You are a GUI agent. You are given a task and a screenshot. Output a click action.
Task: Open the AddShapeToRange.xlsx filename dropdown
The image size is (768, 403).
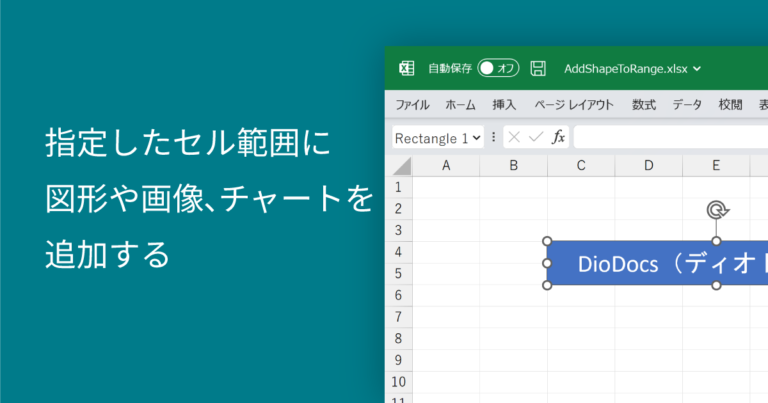pyautogui.click(x=697, y=69)
